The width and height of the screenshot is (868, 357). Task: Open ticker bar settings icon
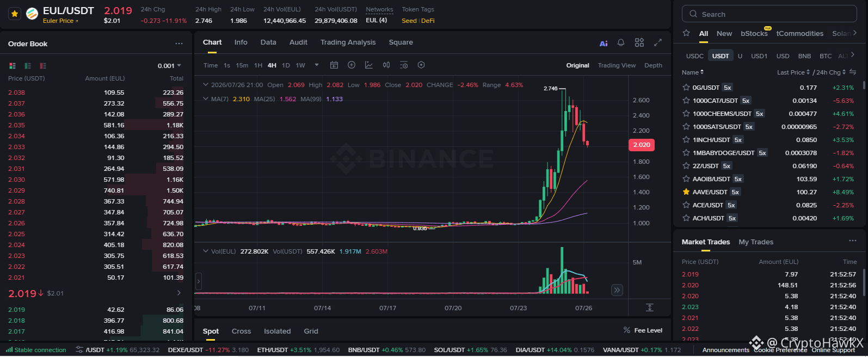tap(79, 350)
